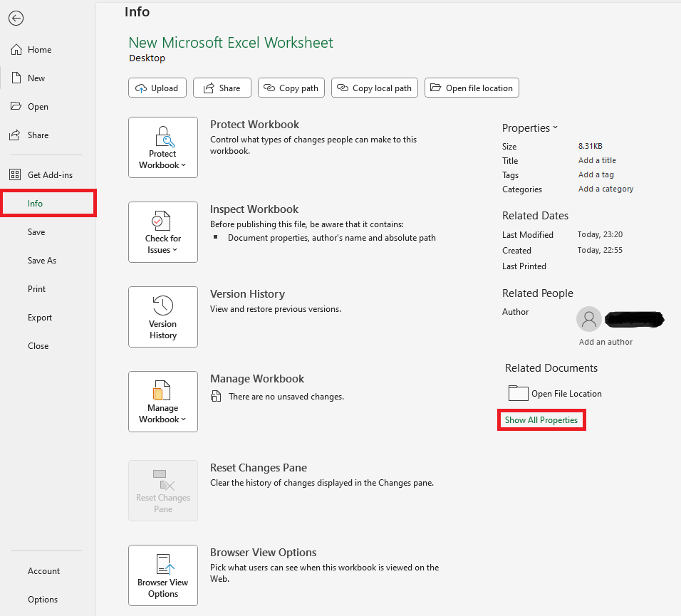Open the Account page
Viewport: 681px width, 616px height.
click(44, 571)
